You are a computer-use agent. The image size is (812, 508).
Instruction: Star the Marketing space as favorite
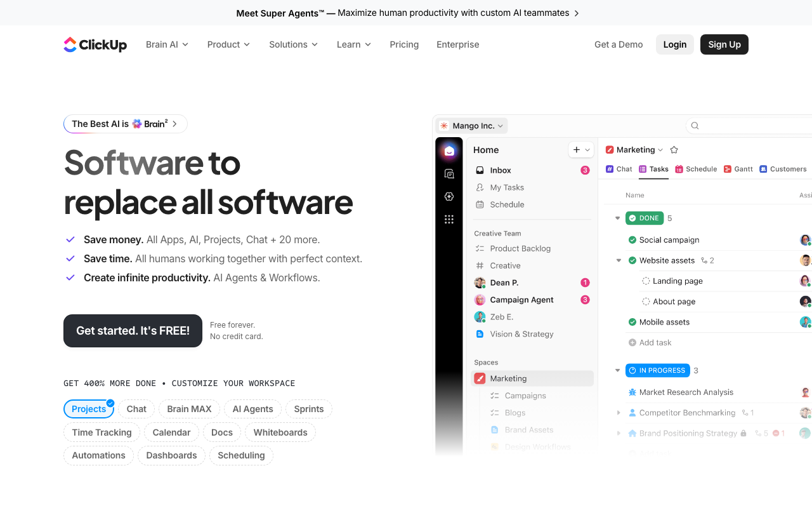pyautogui.click(x=674, y=150)
